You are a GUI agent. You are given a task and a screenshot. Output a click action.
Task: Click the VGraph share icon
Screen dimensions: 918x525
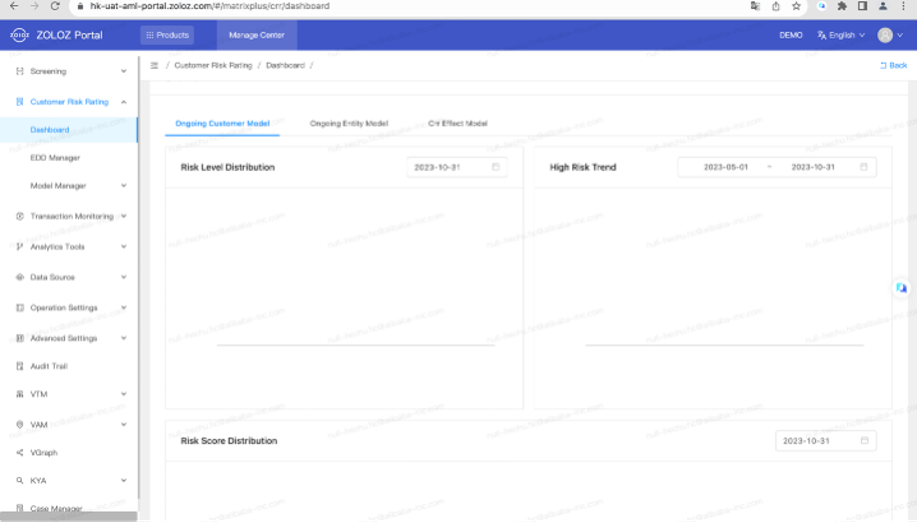coord(20,453)
